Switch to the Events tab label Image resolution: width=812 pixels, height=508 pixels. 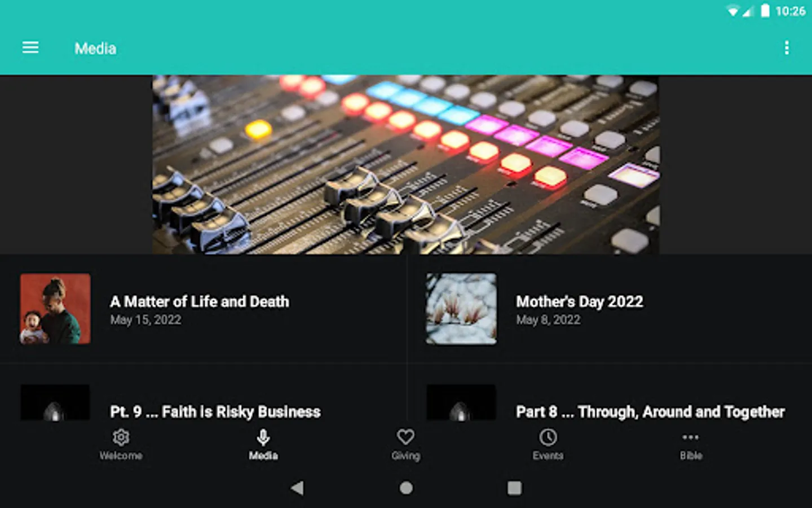click(548, 456)
